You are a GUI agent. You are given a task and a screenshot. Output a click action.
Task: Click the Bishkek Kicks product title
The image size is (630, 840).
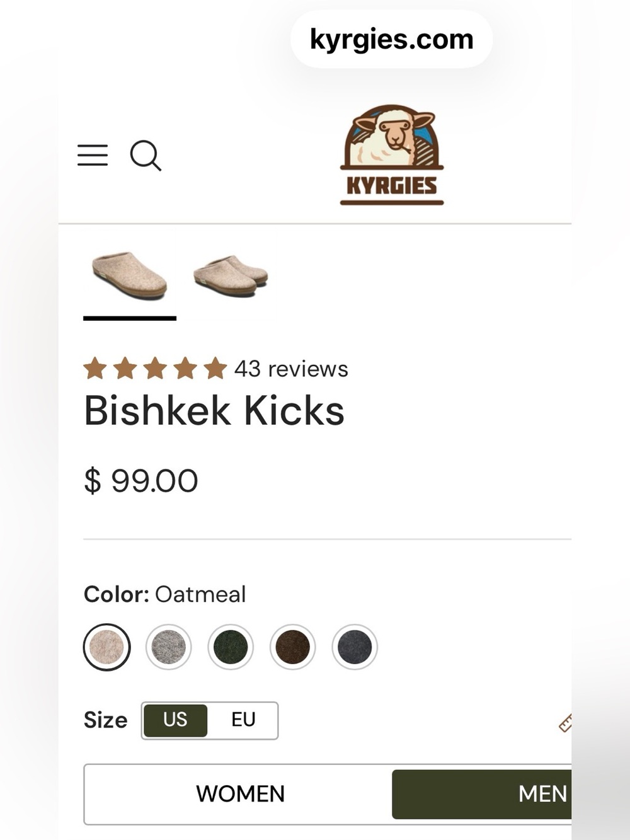[x=214, y=411]
